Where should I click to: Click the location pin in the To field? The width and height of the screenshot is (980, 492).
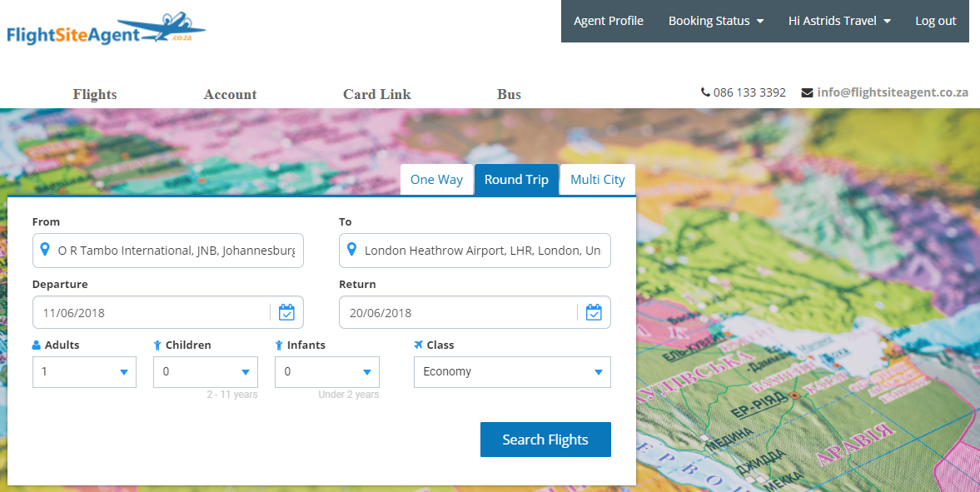pyautogui.click(x=351, y=250)
